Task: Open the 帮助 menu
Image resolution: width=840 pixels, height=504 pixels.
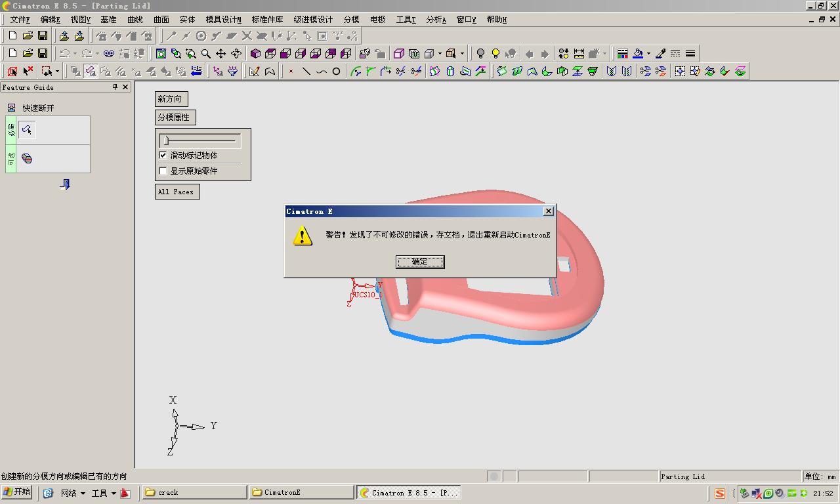Action: 496,20
